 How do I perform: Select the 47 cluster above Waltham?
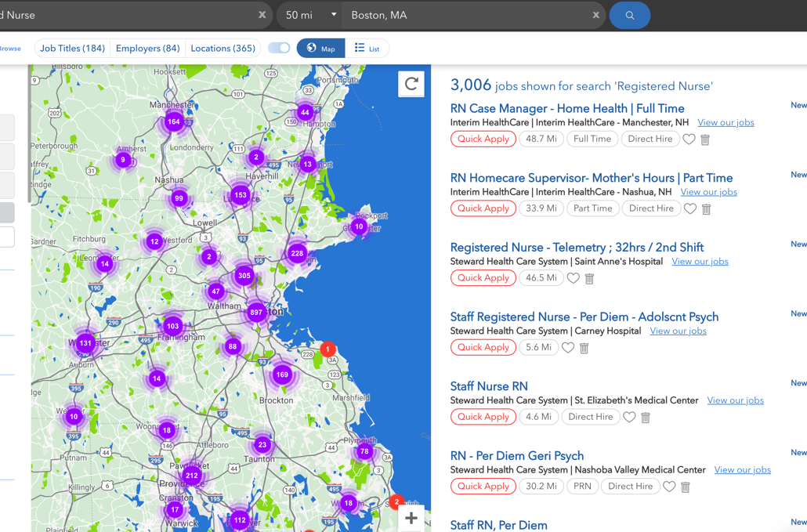215,291
